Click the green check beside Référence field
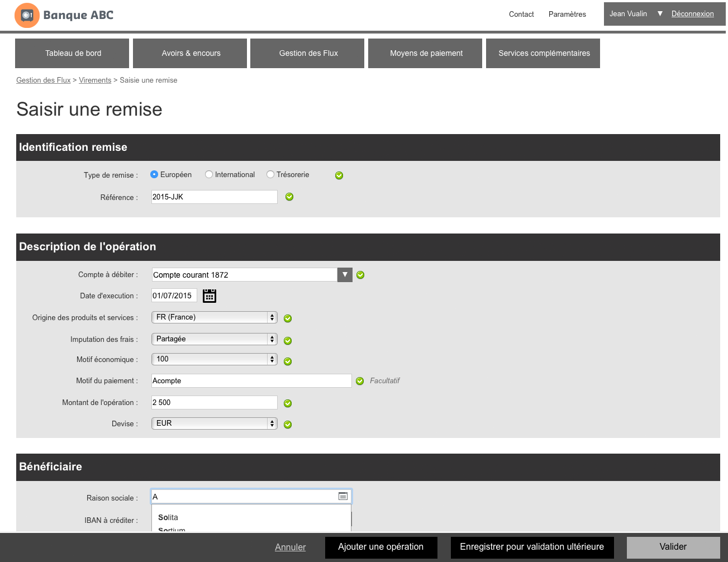The height and width of the screenshot is (562, 728). (x=289, y=197)
